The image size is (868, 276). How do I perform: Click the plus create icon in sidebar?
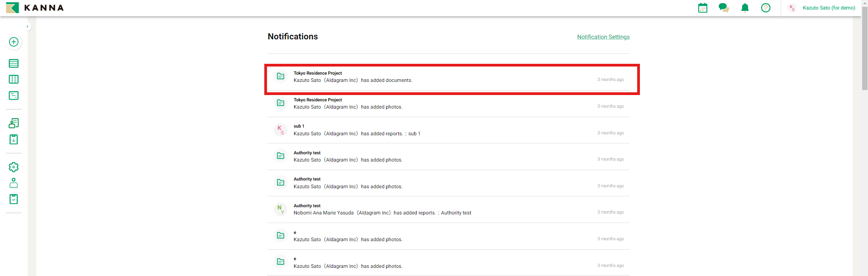point(14,42)
